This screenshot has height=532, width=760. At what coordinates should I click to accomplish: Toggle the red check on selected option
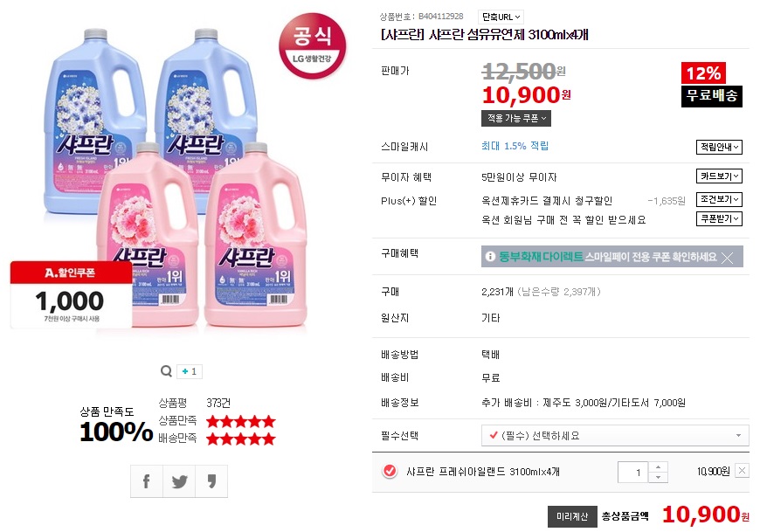click(390, 472)
